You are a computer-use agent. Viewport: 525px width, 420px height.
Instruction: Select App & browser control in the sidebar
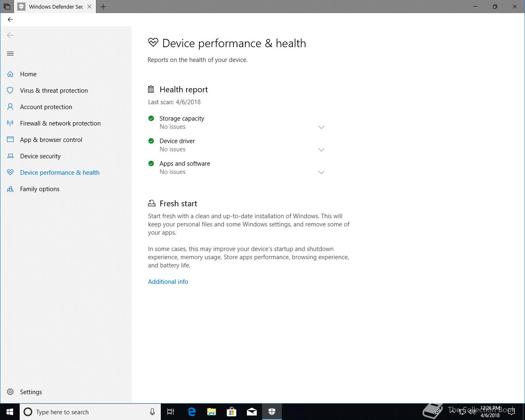point(51,140)
